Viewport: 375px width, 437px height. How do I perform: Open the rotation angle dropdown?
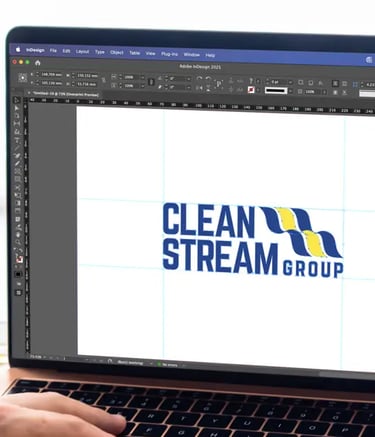(x=189, y=79)
